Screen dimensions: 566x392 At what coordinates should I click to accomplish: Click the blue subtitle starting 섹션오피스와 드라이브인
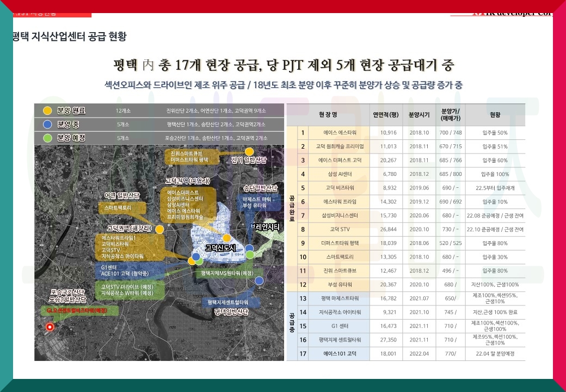point(284,85)
